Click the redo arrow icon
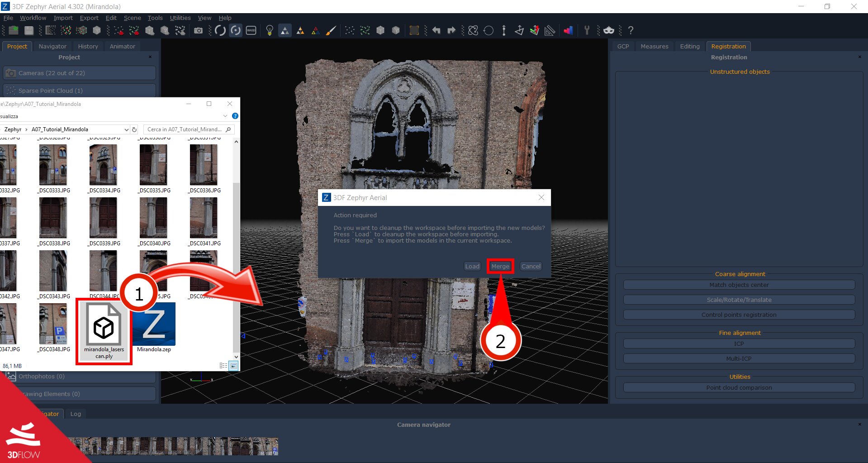The image size is (868, 463). point(451,30)
